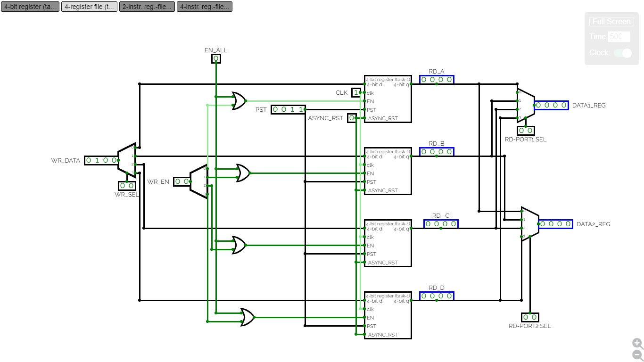The width and height of the screenshot is (644, 362).
Task: Click the DATA1_REG output display
Action: pyautogui.click(x=551, y=106)
